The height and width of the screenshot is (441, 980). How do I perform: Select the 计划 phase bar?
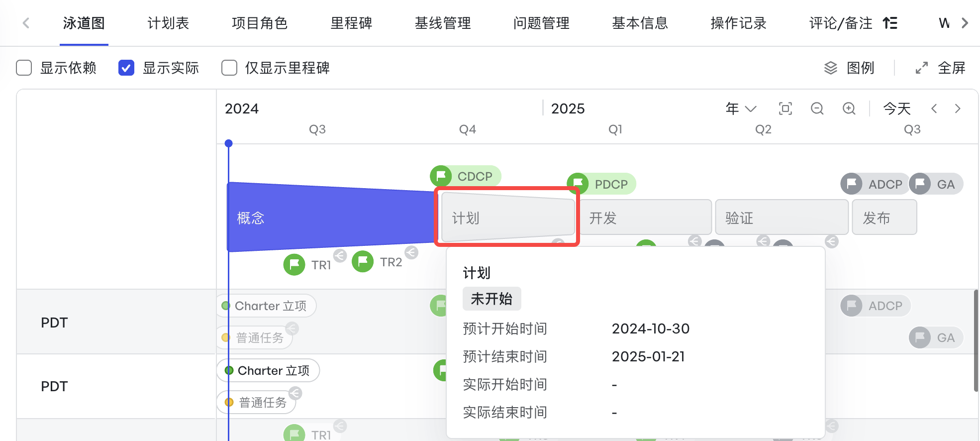click(508, 217)
